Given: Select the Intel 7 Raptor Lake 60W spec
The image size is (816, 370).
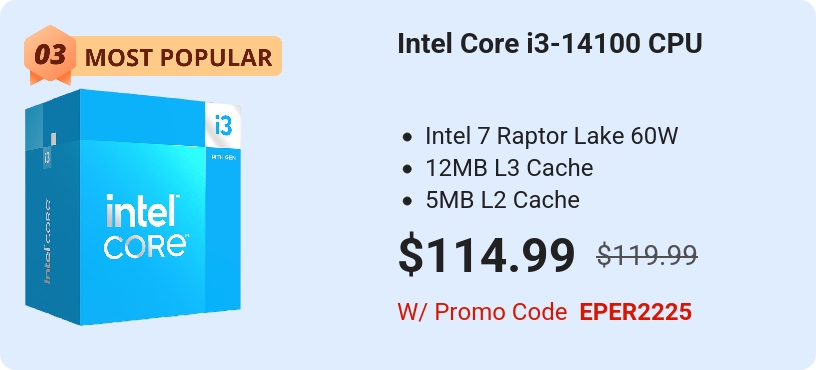Looking at the screenshot, I should [552, 137].
